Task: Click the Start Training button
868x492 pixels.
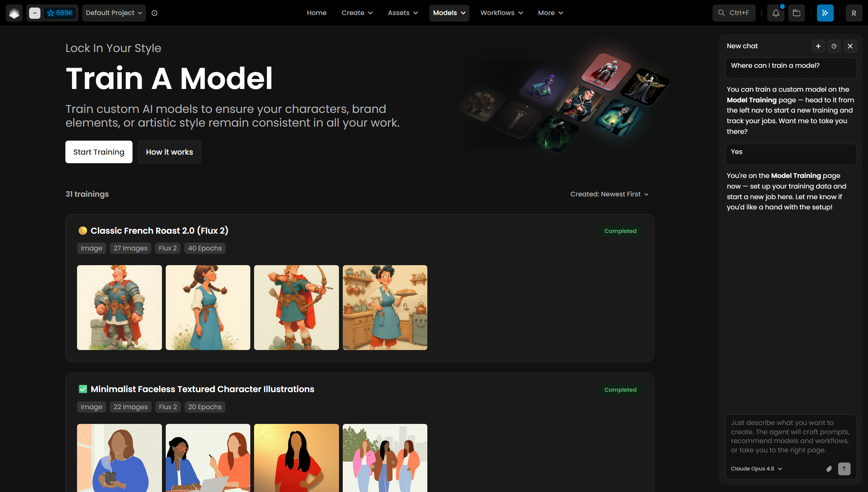Action: click(x=99, y=152)
